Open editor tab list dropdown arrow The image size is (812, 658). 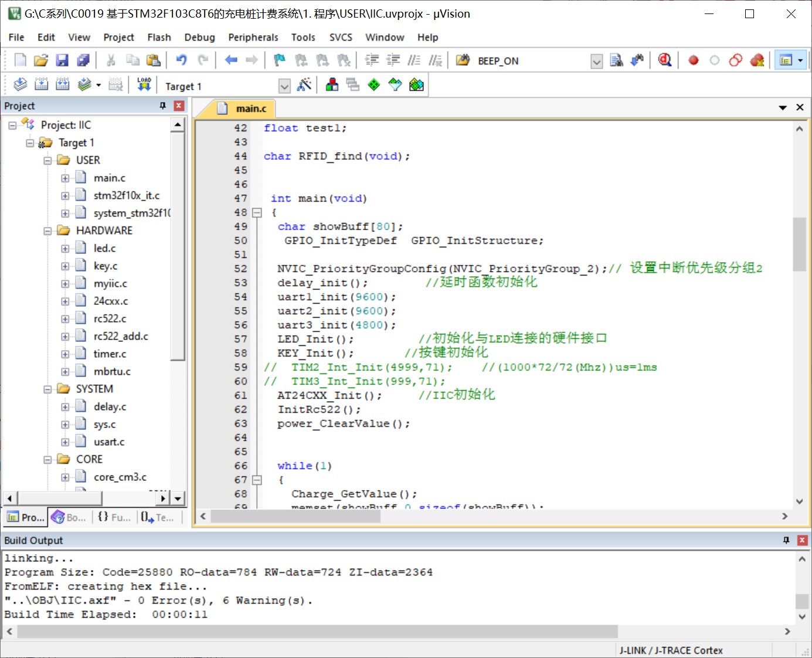tap(782, 107)
